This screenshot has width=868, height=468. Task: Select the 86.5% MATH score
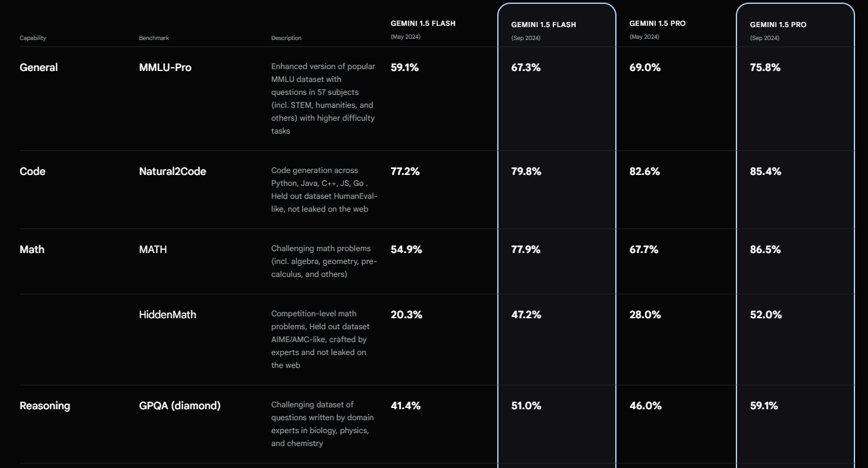pos(765,250)
